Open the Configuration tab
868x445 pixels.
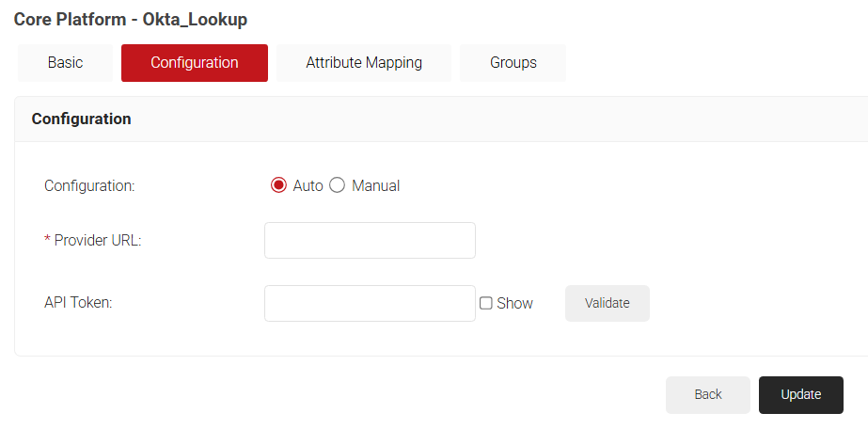[195, 63]
